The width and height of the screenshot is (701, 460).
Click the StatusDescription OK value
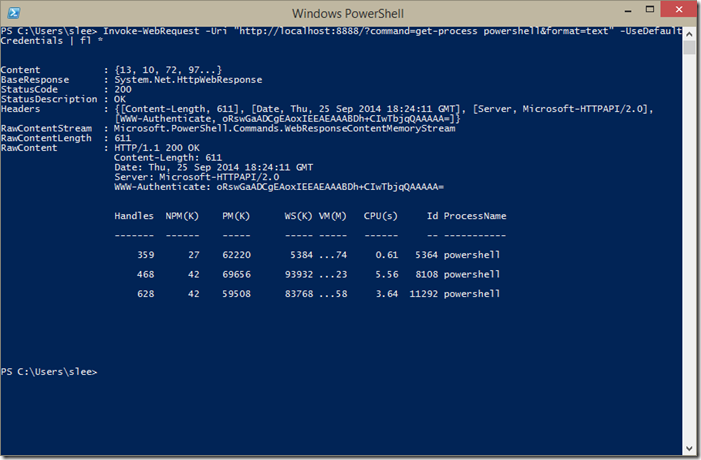pyautogui.click(x=120, y=98)
